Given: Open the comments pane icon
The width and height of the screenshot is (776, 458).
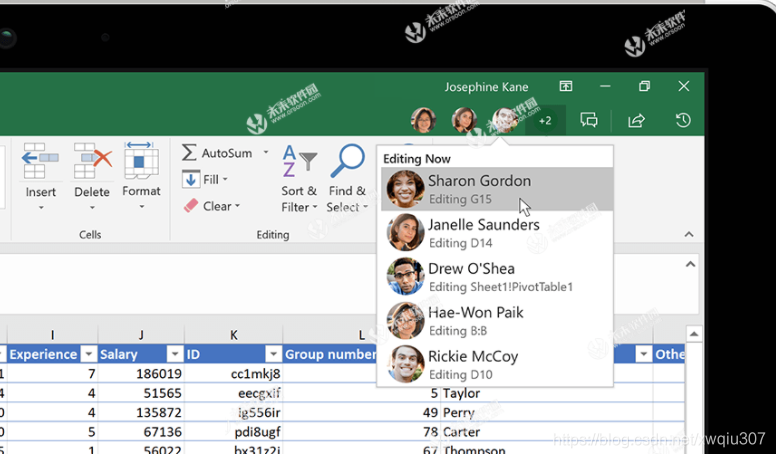Looking at the screenshot, I should click(588, 120).
